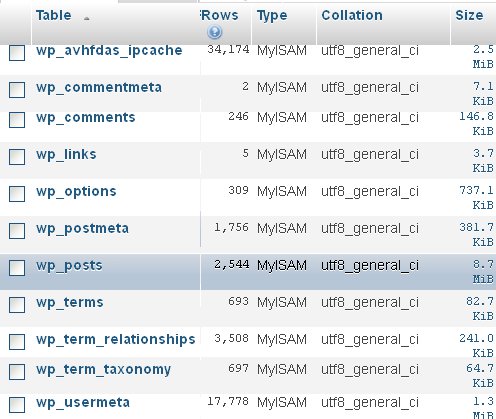Select the wp_commentmeta row checkbox
Image resolution: width=496 pixels, height=419 pixels.
[17, 90]
